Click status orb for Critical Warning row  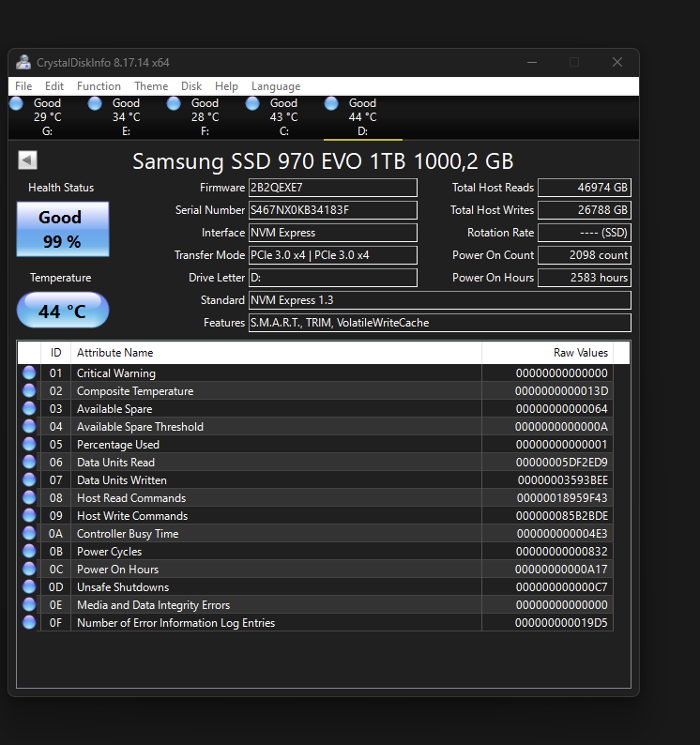(x=29, y=373)
